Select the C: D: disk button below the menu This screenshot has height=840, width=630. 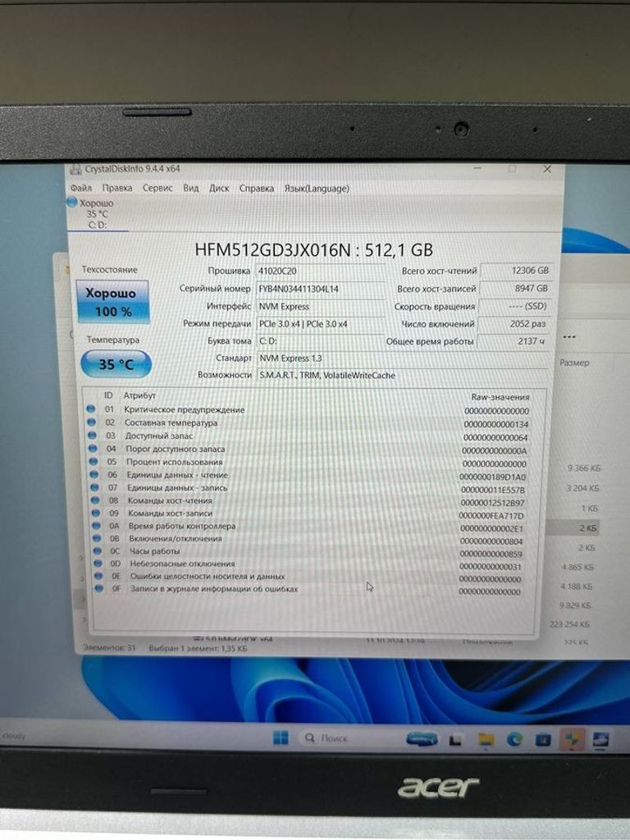pyautogui.click(x=97, y=214)
